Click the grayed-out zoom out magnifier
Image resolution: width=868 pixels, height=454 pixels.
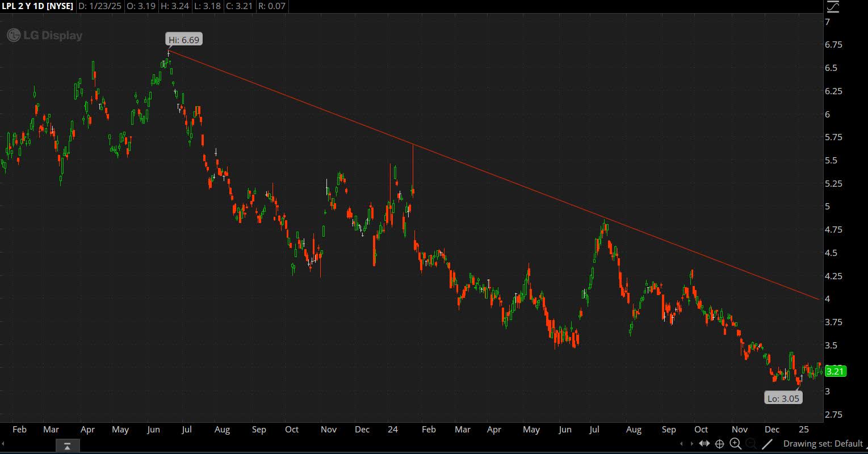tap(750, 444)
